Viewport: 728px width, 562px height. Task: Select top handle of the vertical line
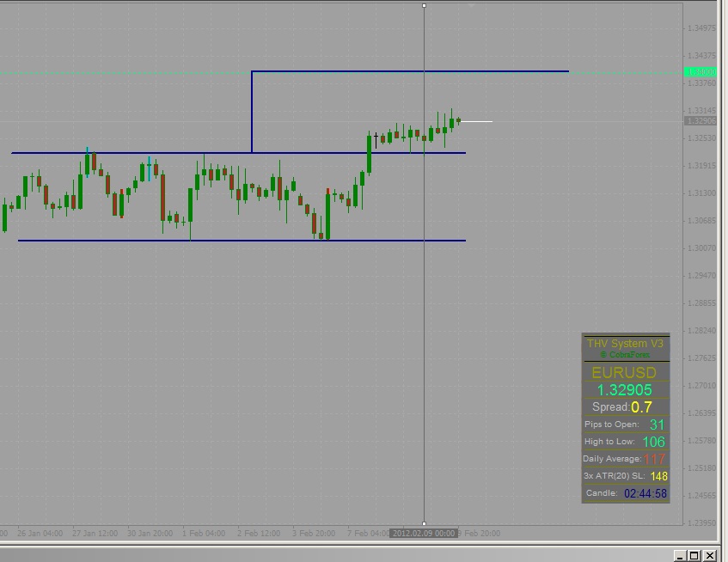(424, 5)
